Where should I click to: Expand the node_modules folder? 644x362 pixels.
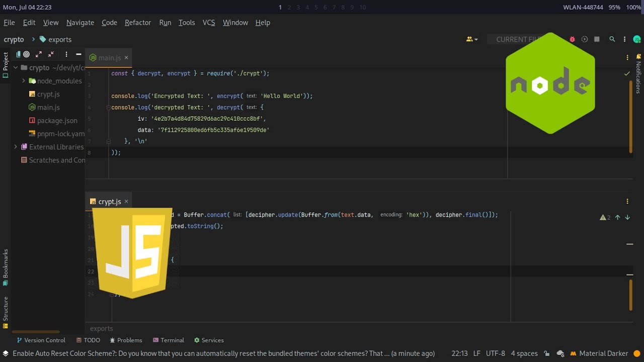pyautogui.click(x=23, y=80)
